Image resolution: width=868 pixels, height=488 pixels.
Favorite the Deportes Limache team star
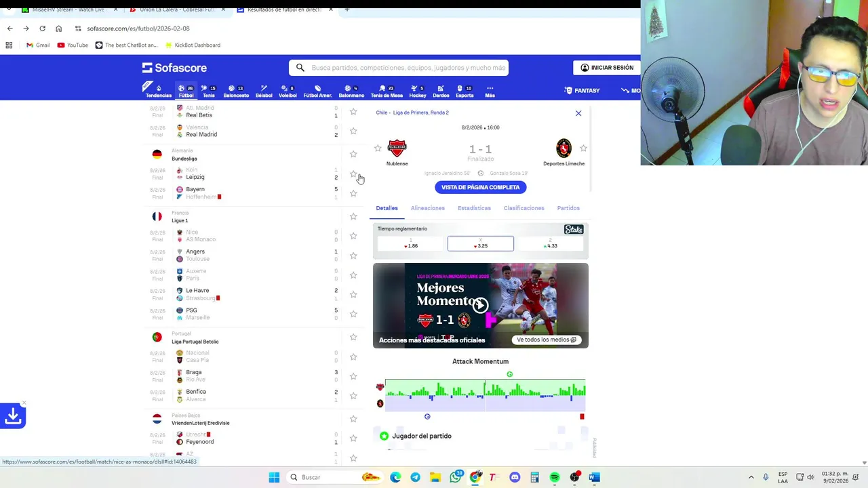583,148
